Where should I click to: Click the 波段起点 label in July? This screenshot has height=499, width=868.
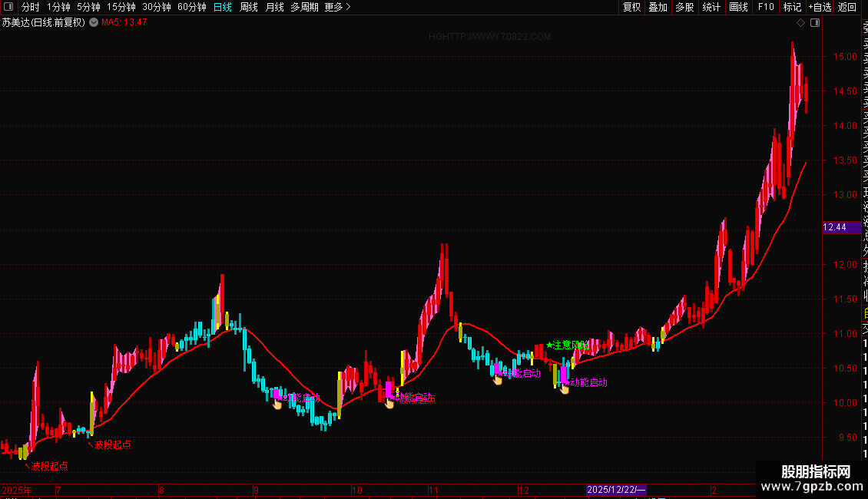point(110,444)
